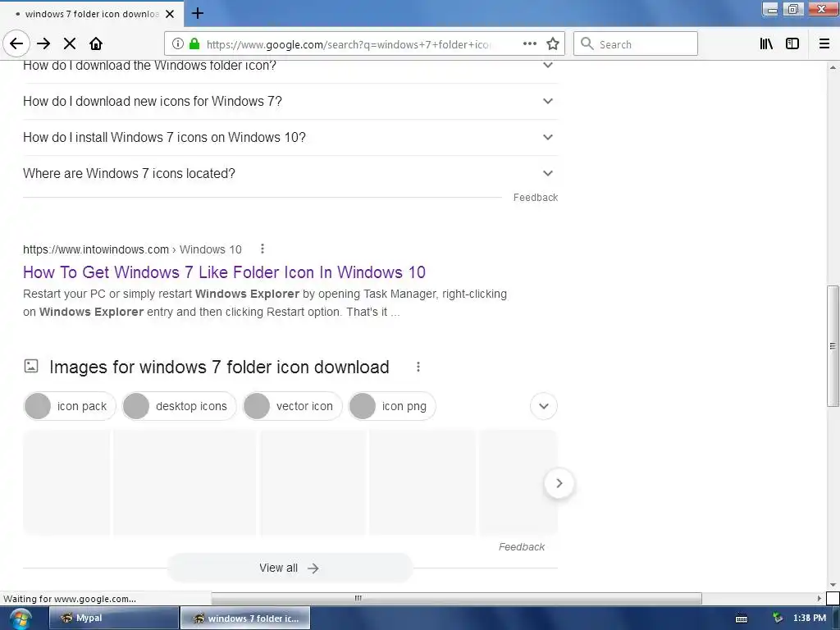The height and width of the screenshot is (630, 840).
Task: Click the vertical scrollbar down arrow
Action: click(833, 585)
